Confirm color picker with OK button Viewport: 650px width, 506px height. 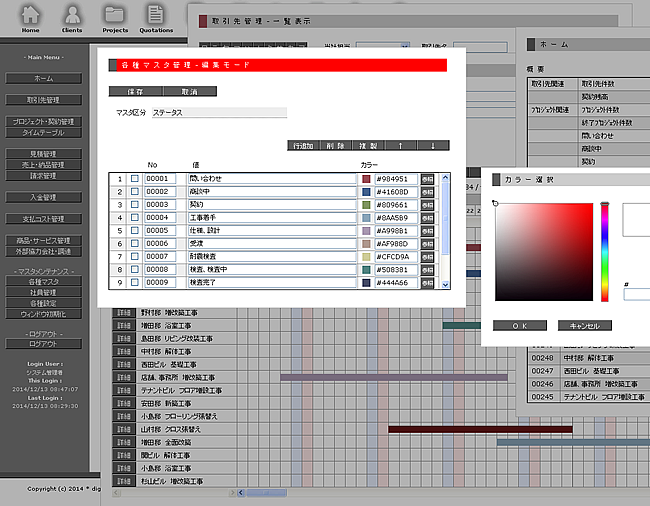click(x=520, y=326)
